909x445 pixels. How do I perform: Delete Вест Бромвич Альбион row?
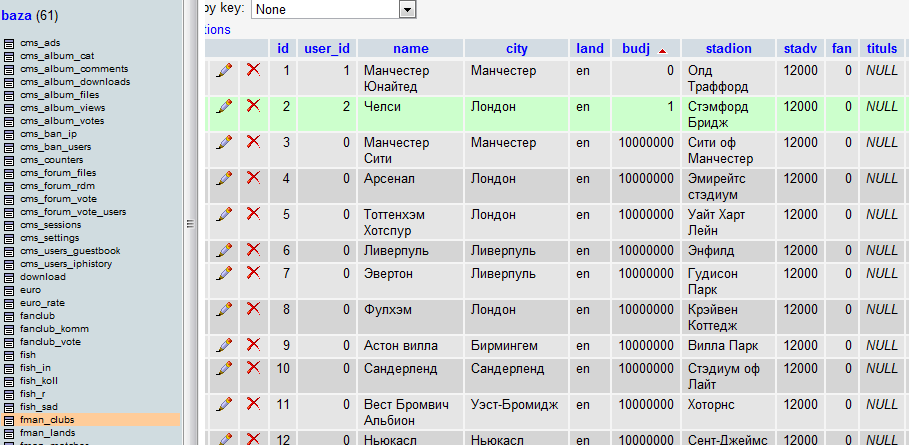(253, 403)
